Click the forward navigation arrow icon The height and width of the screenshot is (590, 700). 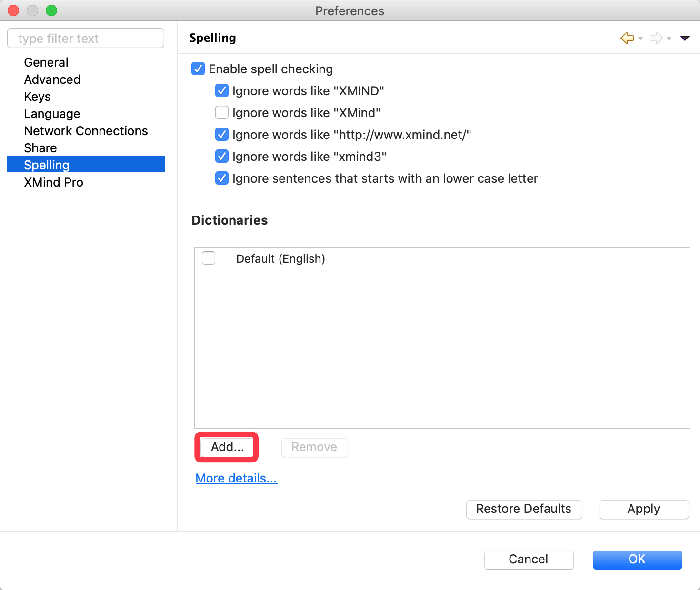(x=656, y=38)
